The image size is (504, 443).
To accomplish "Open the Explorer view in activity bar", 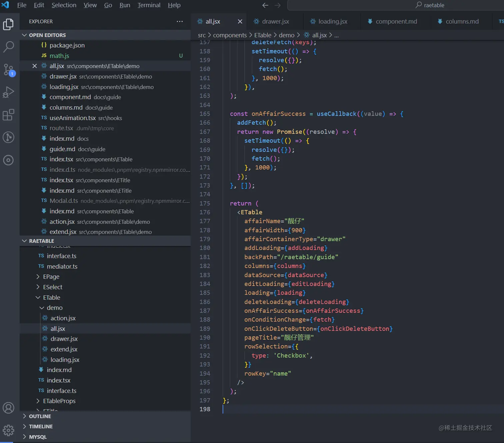I will tap(8, 24).
